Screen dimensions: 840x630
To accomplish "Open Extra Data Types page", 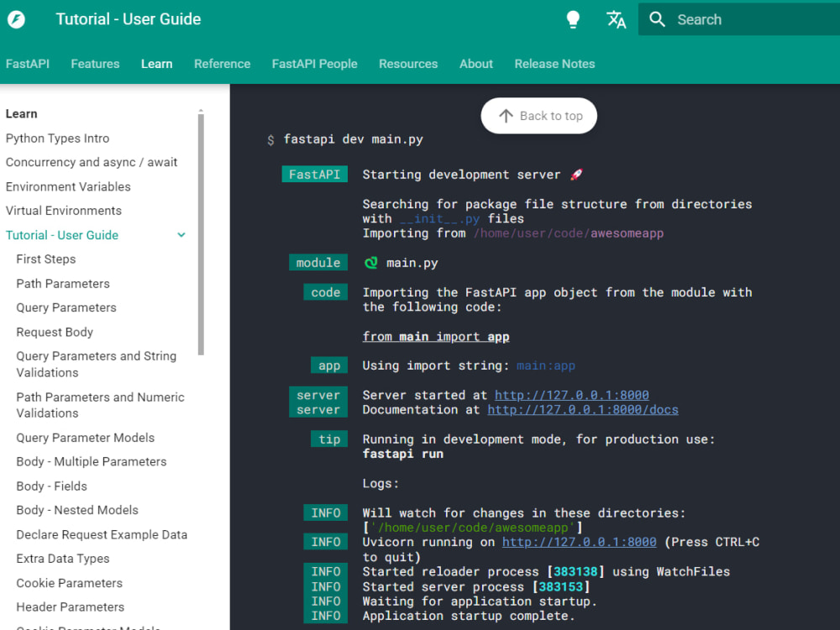I will coord(63,559).
